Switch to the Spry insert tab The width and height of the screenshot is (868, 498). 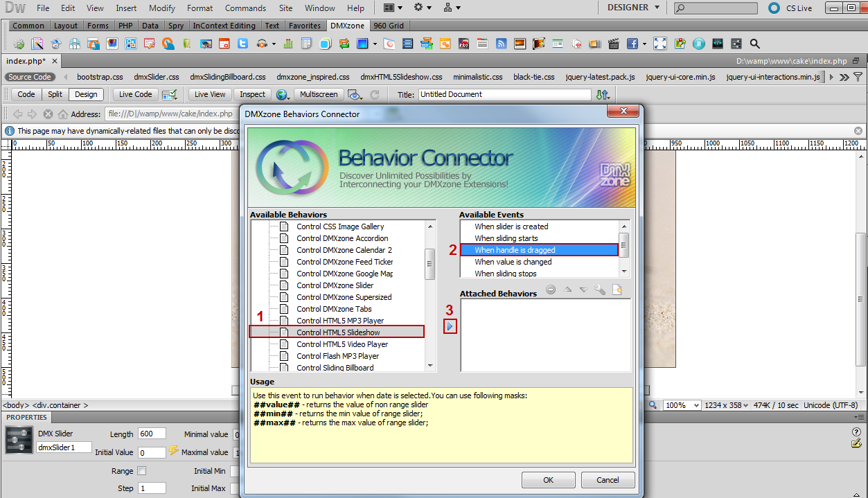pyautogui.click(x=176, y=26)
